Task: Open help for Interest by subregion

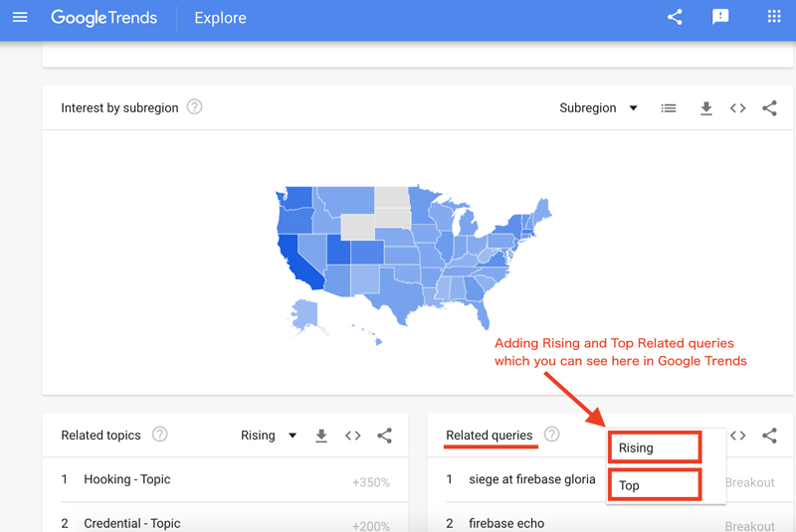Action: point(194,107)
